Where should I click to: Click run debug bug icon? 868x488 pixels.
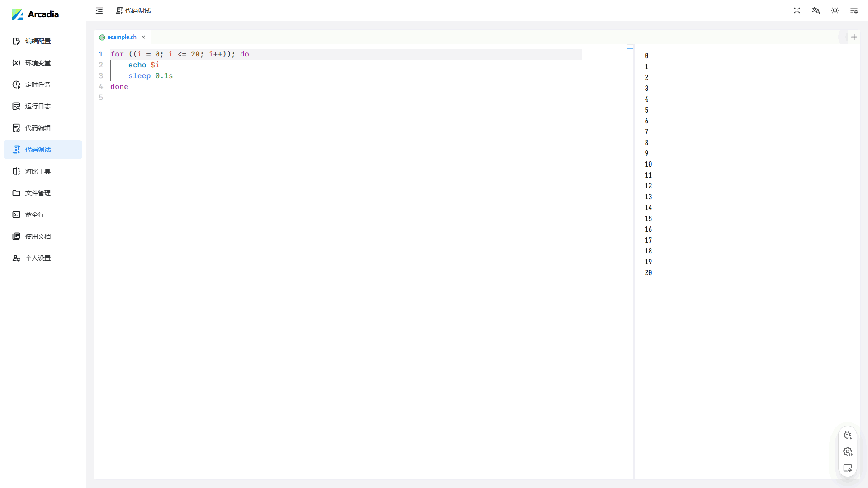(848, 435)
